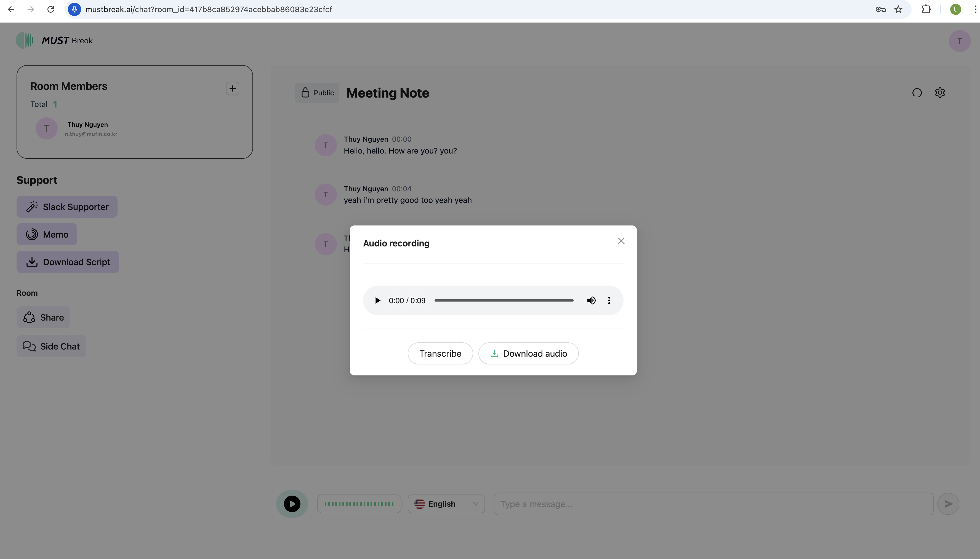Click the Type a message input field

pyautogui.click(x=713, y=504)
